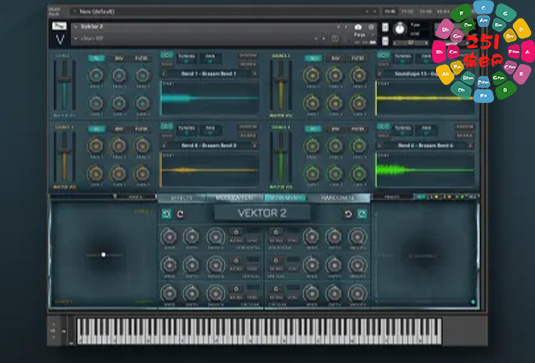The width and height of the screenshot is (535, 363).
Task: Open the Randomise tab
Action: (338, 198)
